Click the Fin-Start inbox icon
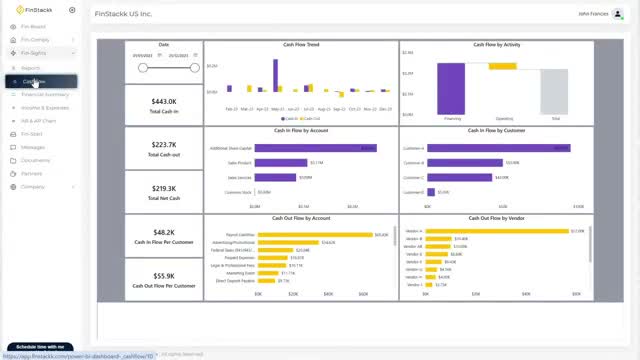The image size is (640, 360). tap(13, 134)
